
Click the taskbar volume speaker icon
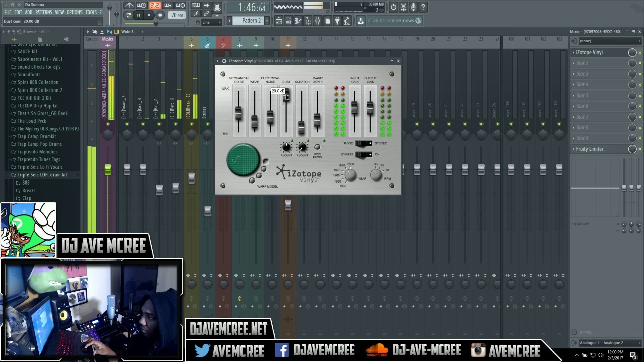tap(601, 355)
